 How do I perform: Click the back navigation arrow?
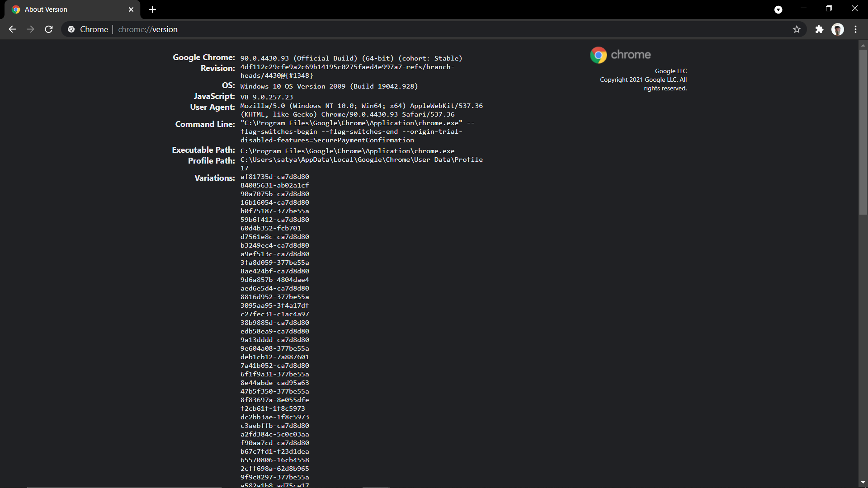tap(12, 29)
